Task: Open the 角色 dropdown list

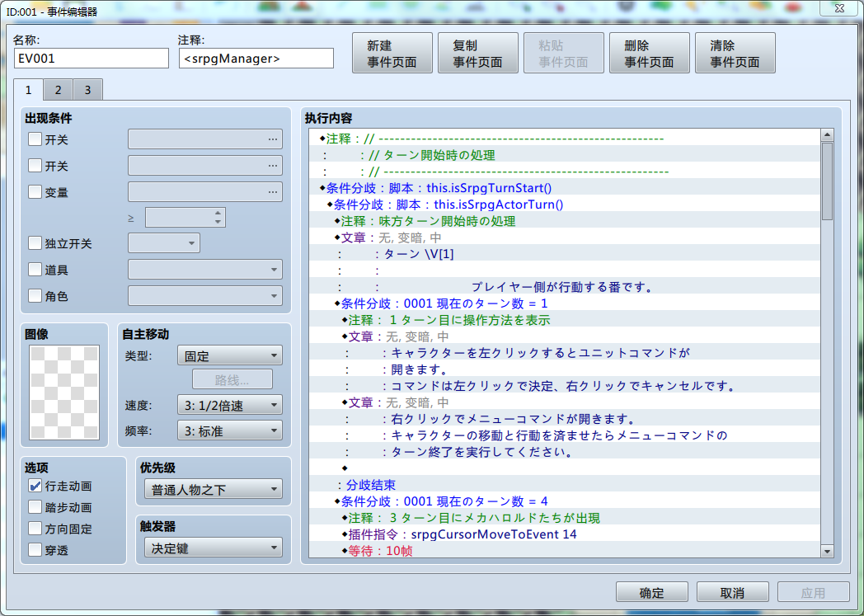Action: (205, 296)
